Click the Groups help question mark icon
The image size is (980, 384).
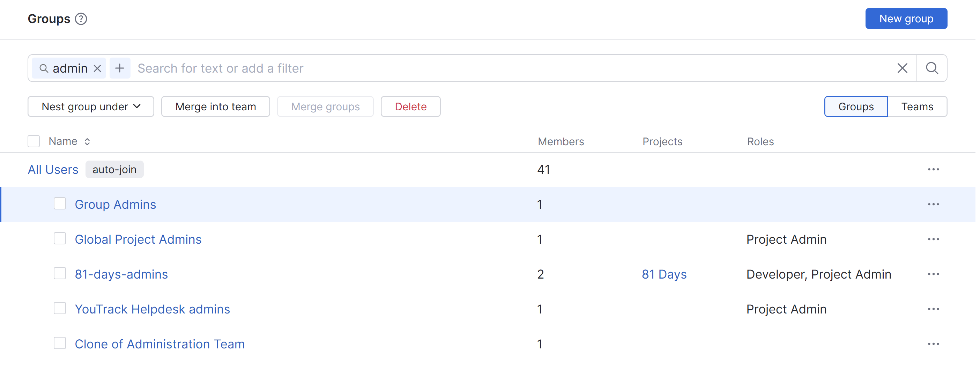tap(81, 19)
